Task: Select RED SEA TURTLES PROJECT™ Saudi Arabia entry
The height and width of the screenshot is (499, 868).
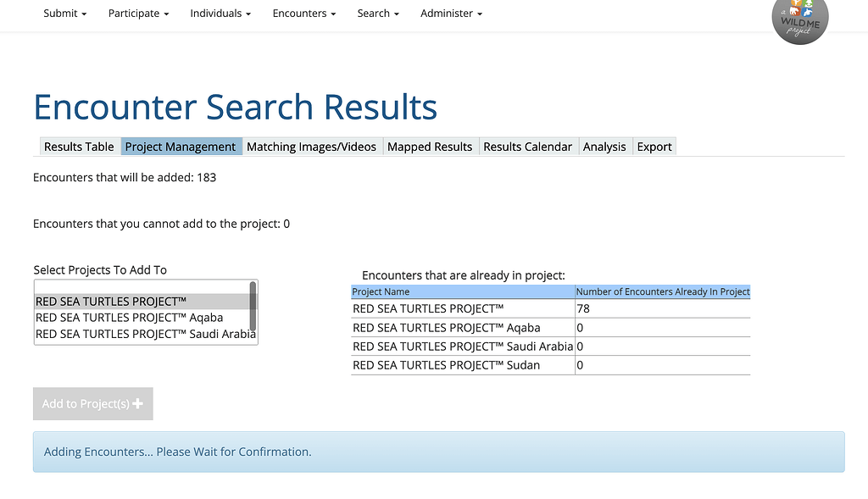Action: [144, 334]
